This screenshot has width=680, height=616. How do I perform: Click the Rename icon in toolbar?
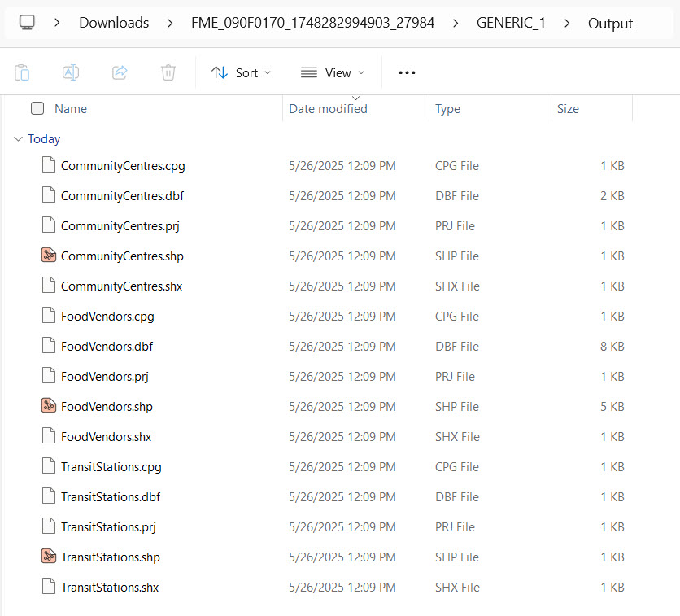tap(71, 72)
